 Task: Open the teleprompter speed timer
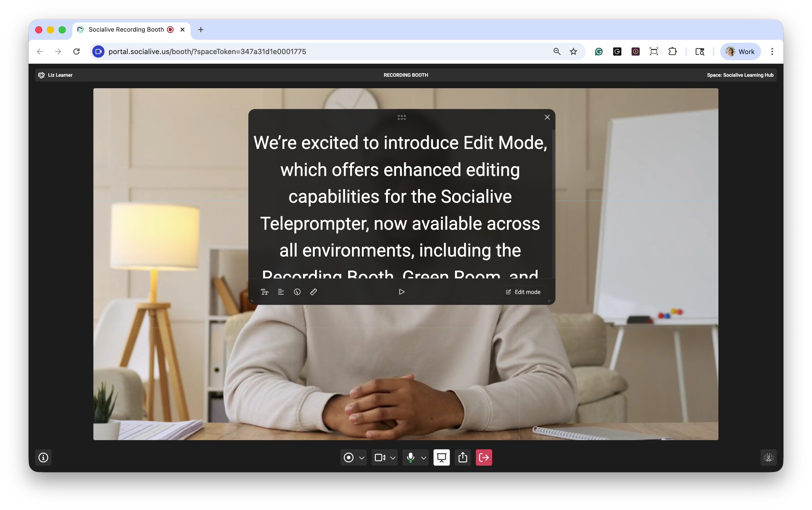[297, 292]
